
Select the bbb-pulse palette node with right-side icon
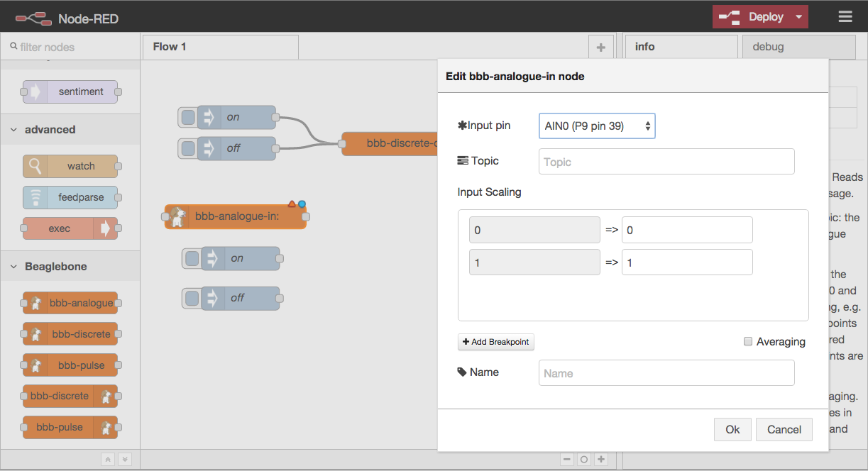coord(70,427)
